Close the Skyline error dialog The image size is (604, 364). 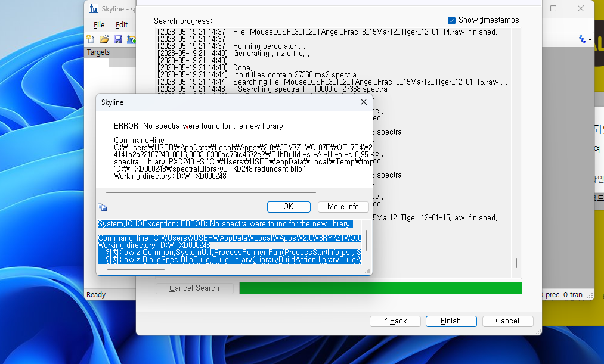click(x=364, y=102)
